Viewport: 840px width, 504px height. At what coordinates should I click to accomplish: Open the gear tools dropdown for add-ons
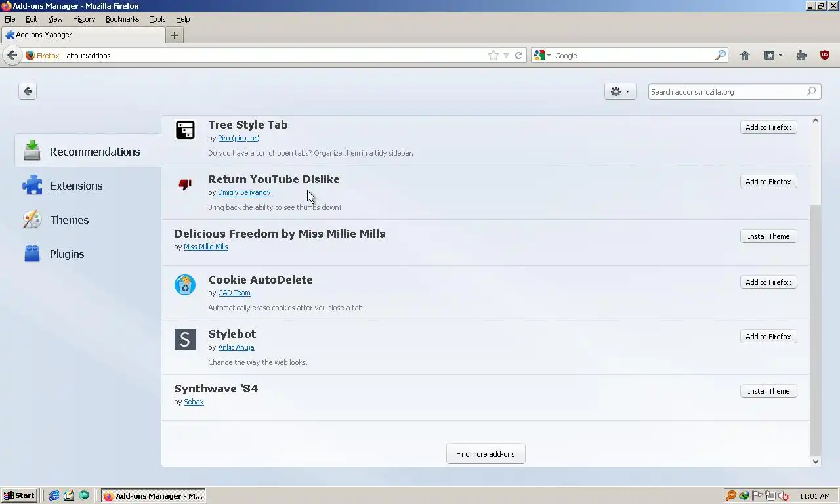click(x=620, y=92)
